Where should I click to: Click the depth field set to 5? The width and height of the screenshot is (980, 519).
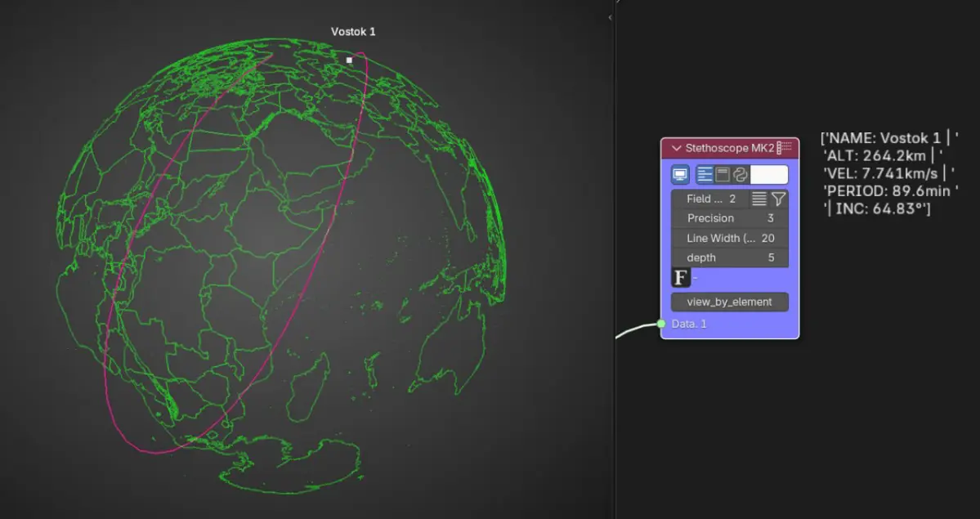(x=729, y=257)
